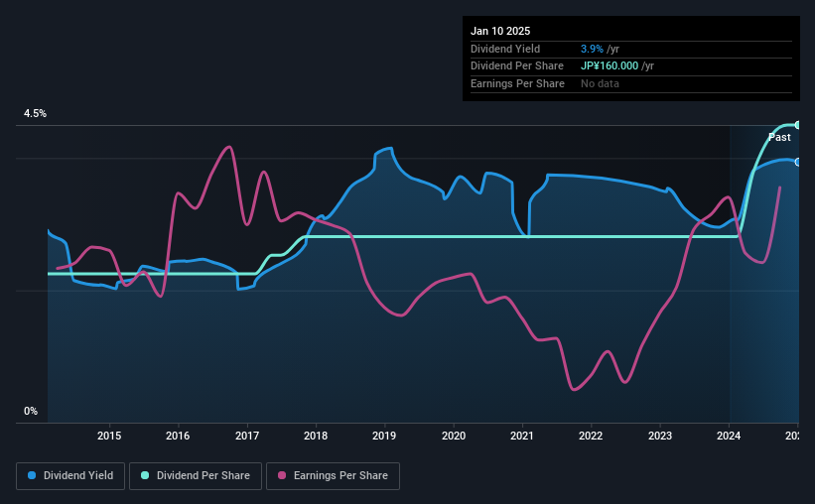Click the tooltip 'Dividend Per Share' row label

[516, 66]
